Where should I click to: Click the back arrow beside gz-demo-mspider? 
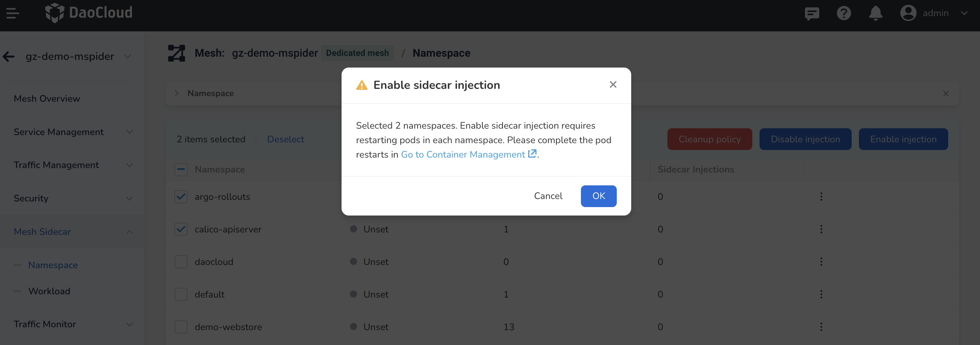point(8,56)
